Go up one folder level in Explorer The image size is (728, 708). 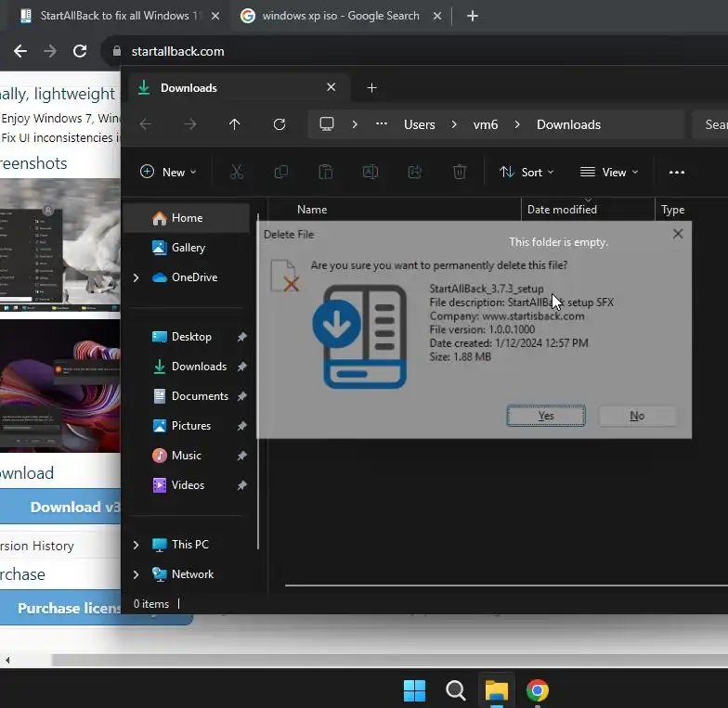pos(234,124)
